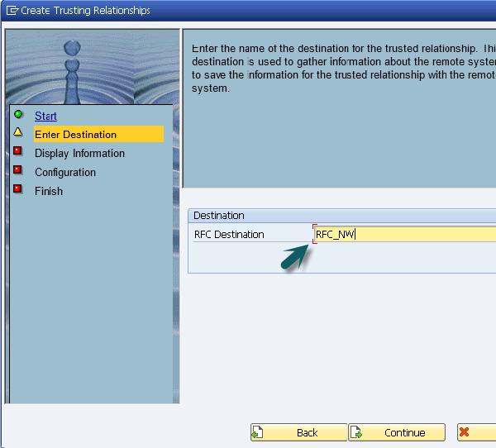Click the red square icon beside Finish
The image size is (496, 448).
tap(17, 189)
